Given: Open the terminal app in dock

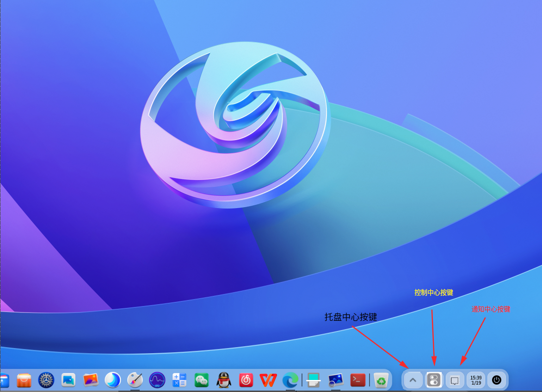Looking at the screenshot, I should click(357, 380).
